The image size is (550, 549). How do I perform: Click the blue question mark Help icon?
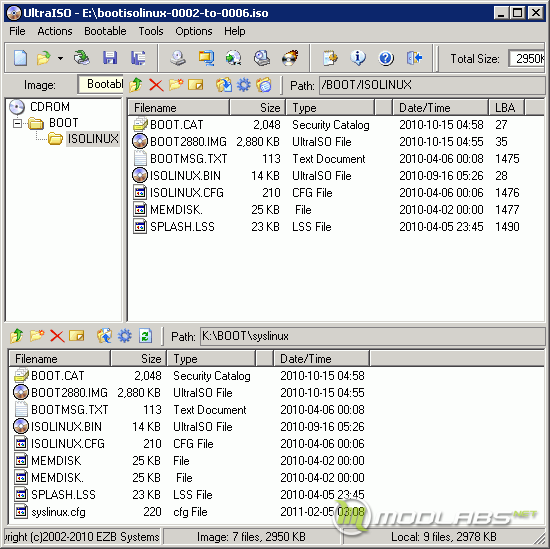coord(386,58)
